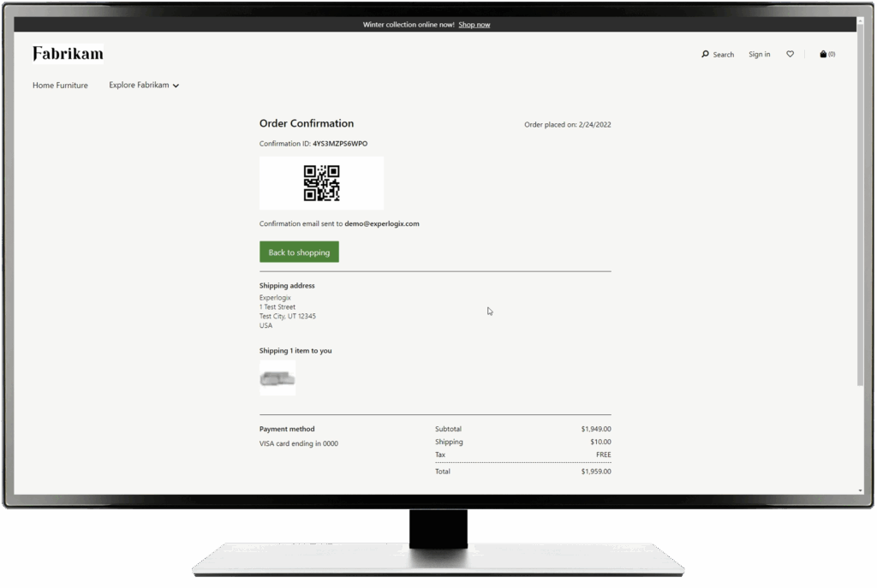Open the wishlist heart icon
The width and height of the screenshot is (877, 588).
click(x=790, y=54)
